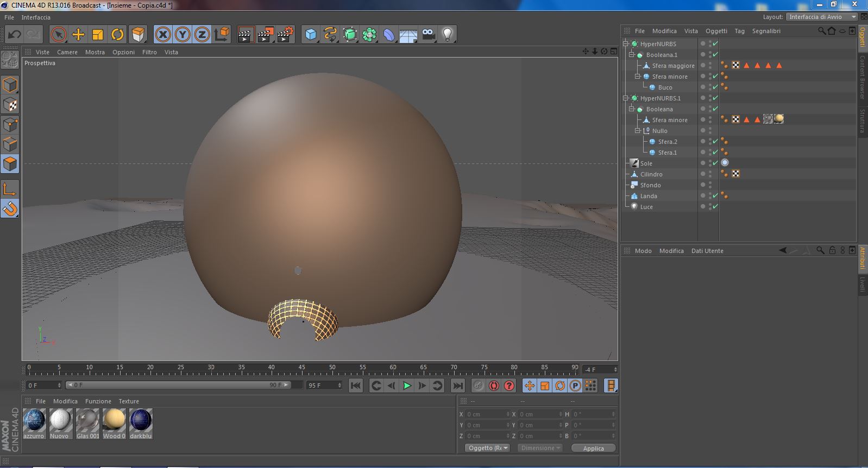Select the Rotate tool

coord(117,35)
